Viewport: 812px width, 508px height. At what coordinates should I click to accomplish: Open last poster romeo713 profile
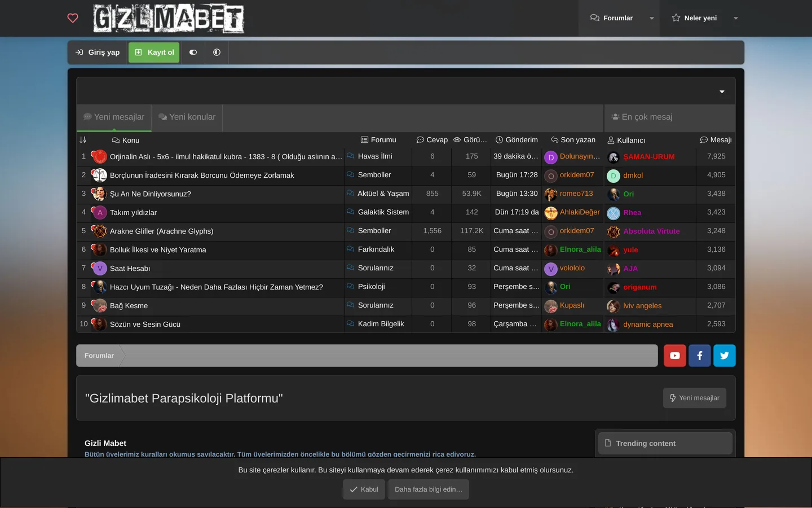coord(576,194)
